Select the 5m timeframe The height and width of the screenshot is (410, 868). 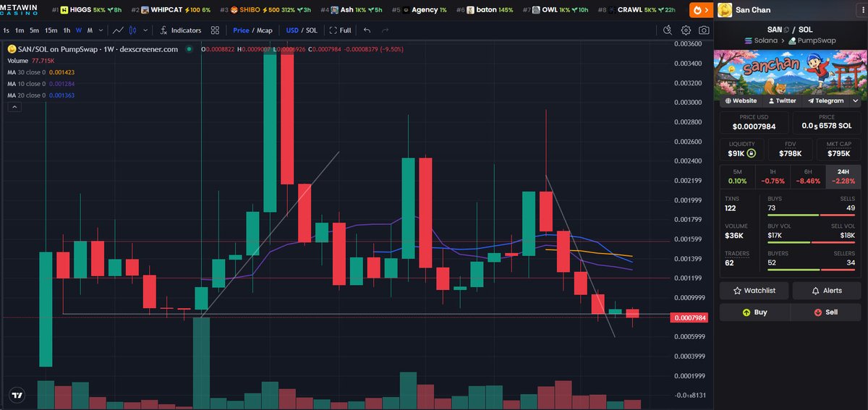[x=34, y=30]
